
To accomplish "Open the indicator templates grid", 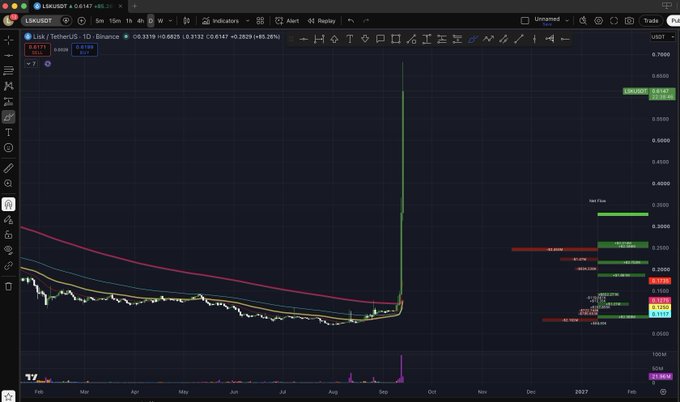I will [260, 20].
